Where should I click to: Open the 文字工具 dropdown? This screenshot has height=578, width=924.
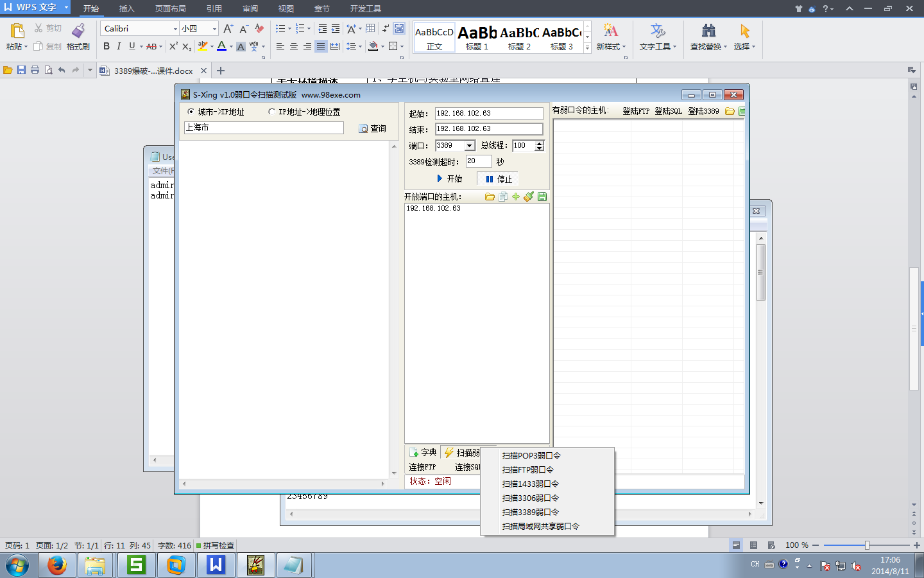point(658,46)
